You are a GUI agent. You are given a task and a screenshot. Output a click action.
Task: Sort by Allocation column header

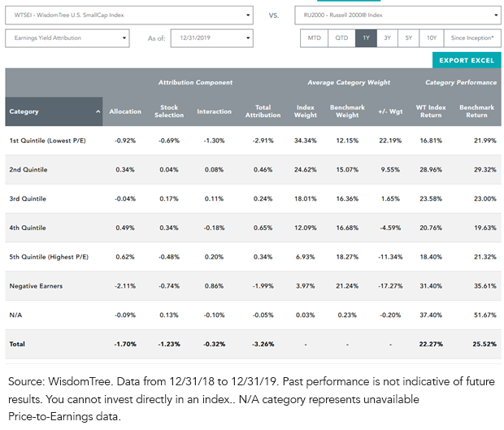point(125,111)
